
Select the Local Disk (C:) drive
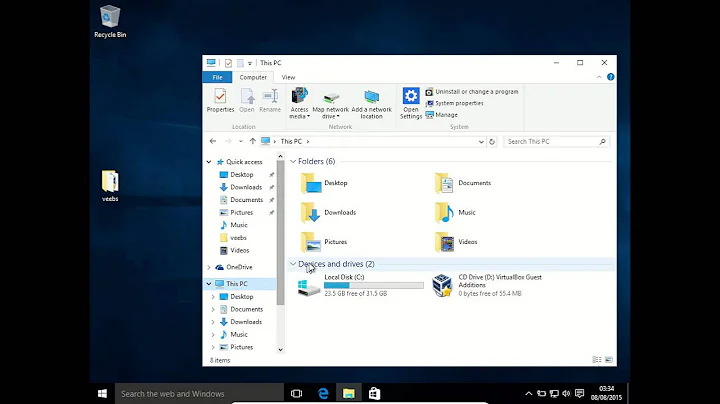tap(360, 285)
